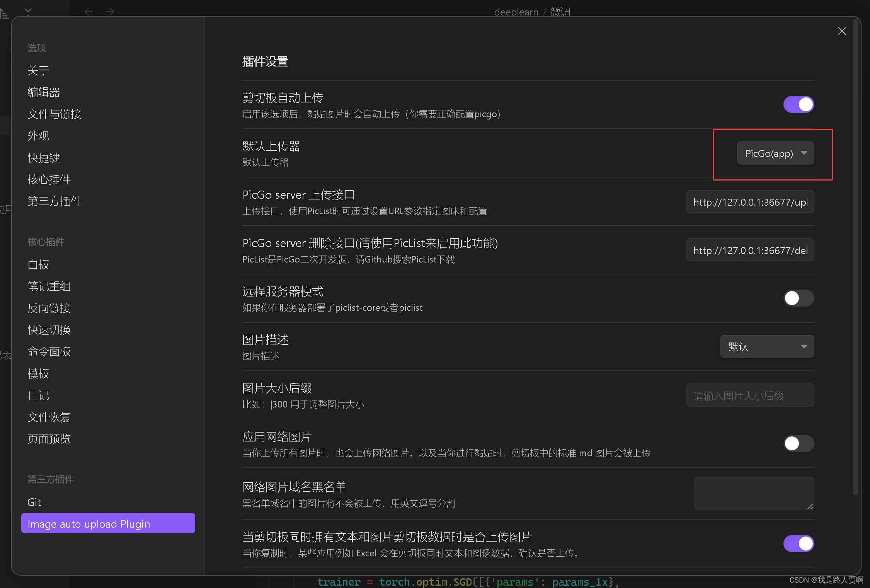Open the 图片描述 dropdown showing 默认
Viewport: 870px width, 588px height.
767,346
